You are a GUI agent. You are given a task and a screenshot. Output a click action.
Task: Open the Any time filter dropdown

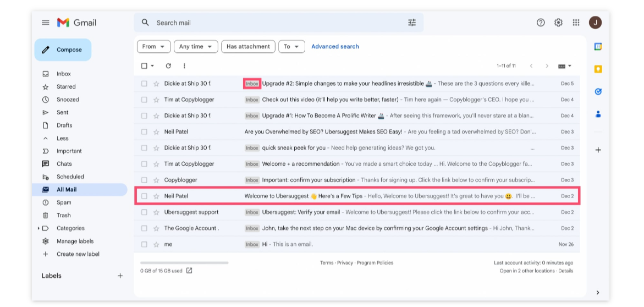pos(196,46)
